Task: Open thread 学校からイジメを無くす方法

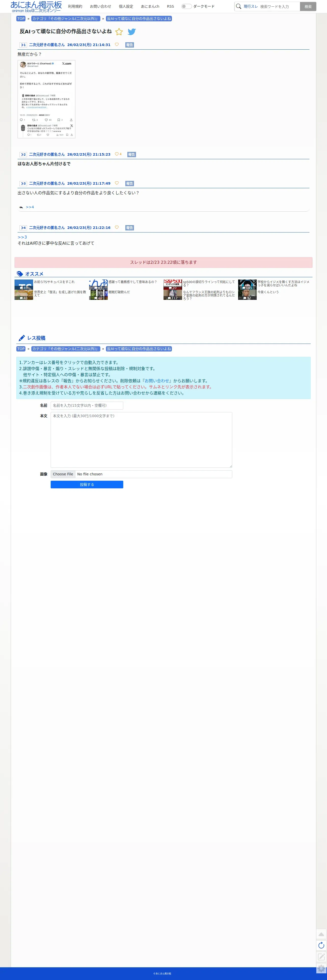Action: click(283, 283)
